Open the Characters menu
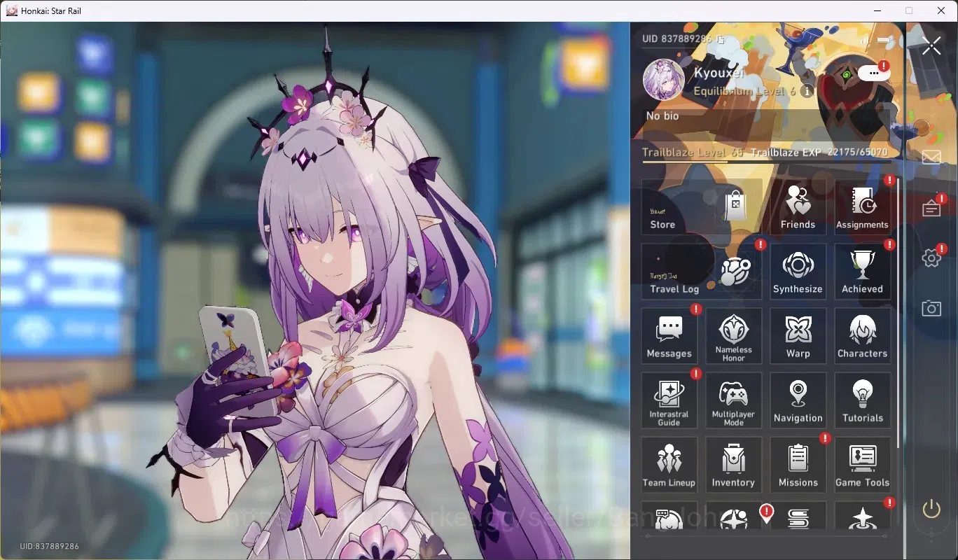958x560 pixels. click(x=862, y=335)
